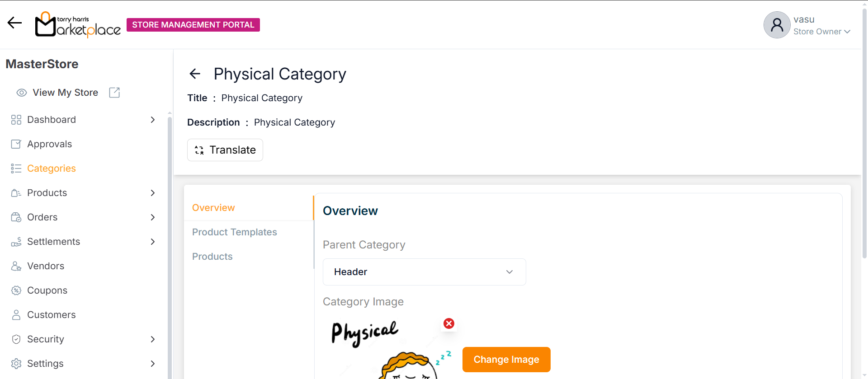868x379 pixels.
Task: Click the back arrow beside Physical Category heading
Action: 195,74
